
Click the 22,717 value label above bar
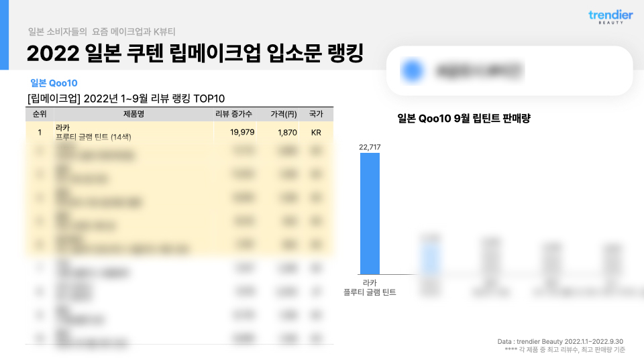370,147
